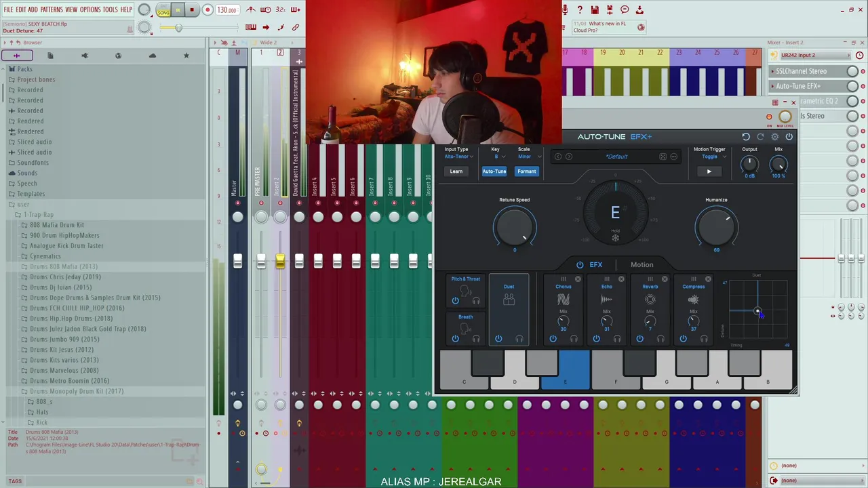
Task: Remove the Compress effect with its X
Action: click(708, 279)
